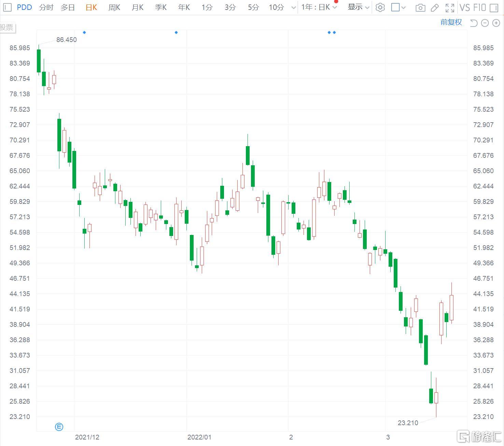Click the left-axis 65.060 price label

click(20, 171)
